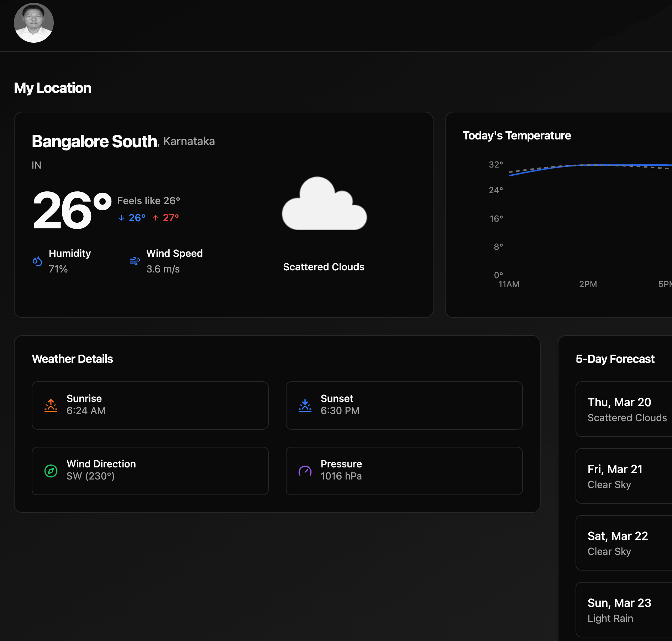Click the Sunrise 6:24 AM card
The height and width of the screenshot is (641, 672).
click(150, 406)
